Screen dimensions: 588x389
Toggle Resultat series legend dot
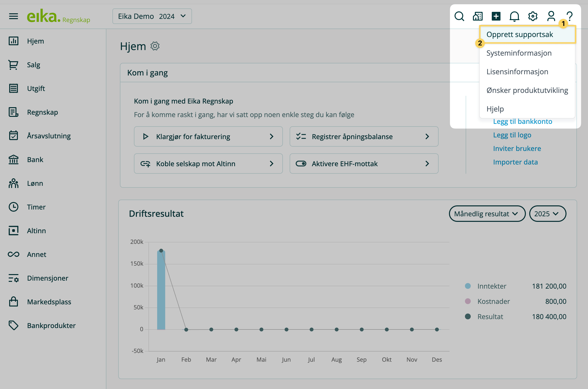(x=468, y=316)
